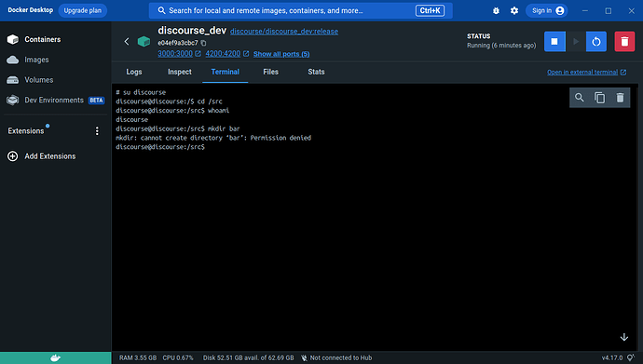Click the BETA badge

click(x=96, y=101)
